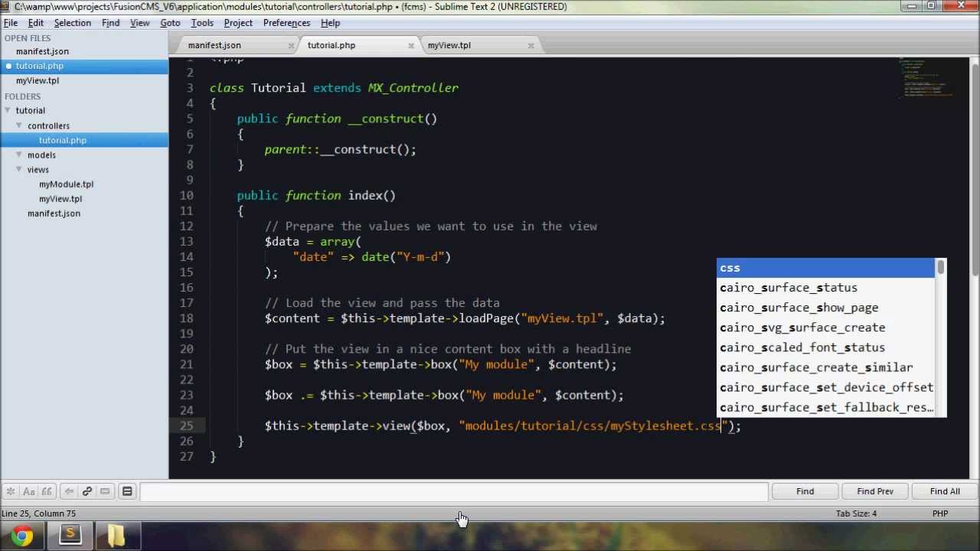Image resolution: width=980 pixels, height=551 pixels.
Task: Open the Selection menu
Action: coord(73,23)
